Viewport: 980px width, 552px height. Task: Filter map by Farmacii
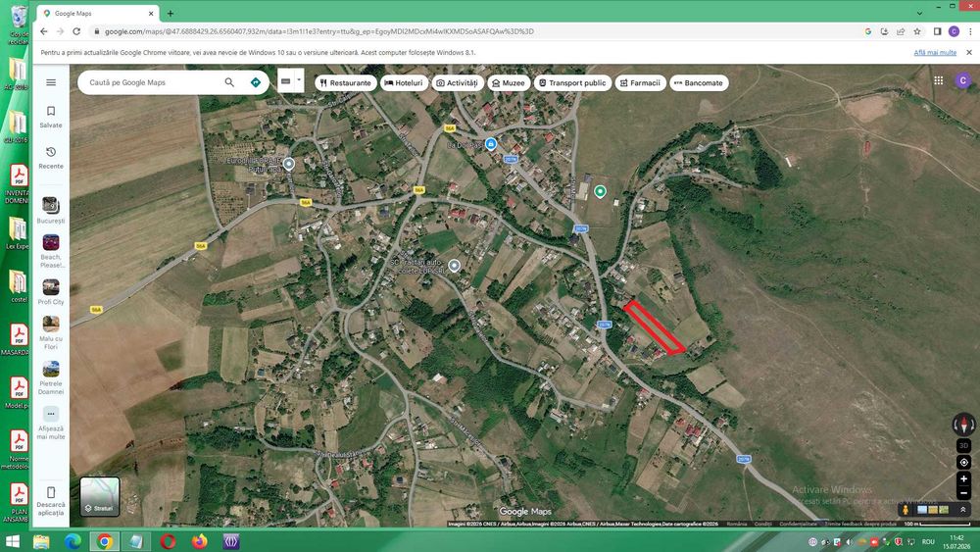point(641,82)
